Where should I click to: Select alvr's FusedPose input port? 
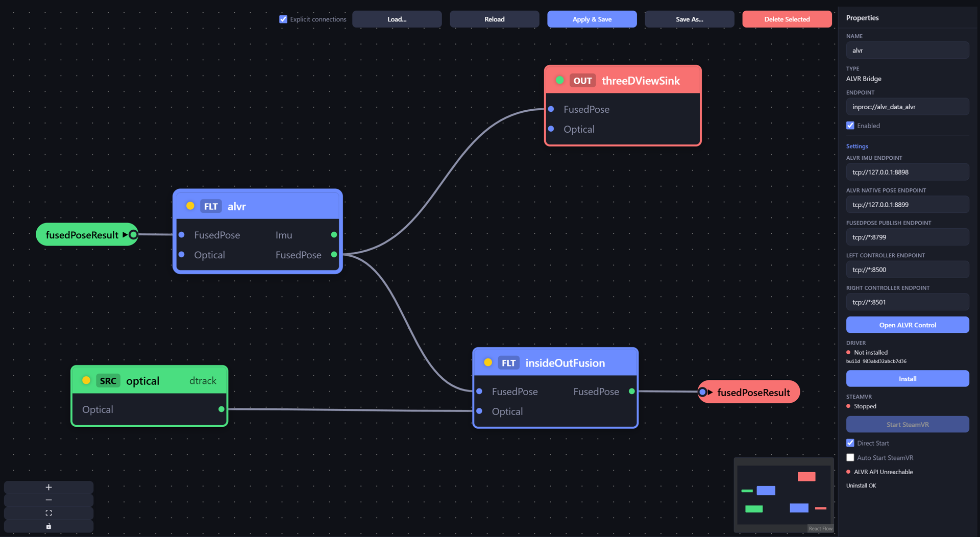coord(181,235)
